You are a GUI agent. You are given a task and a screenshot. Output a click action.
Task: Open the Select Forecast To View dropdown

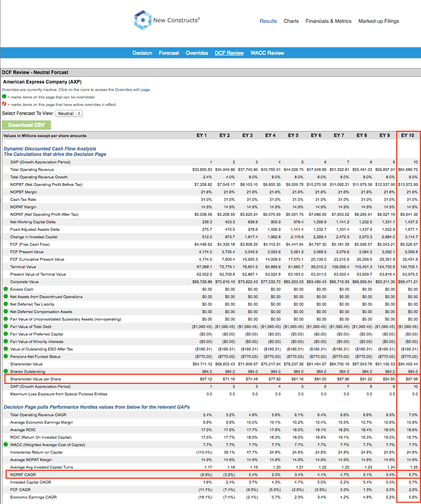[x=69, y=113]
